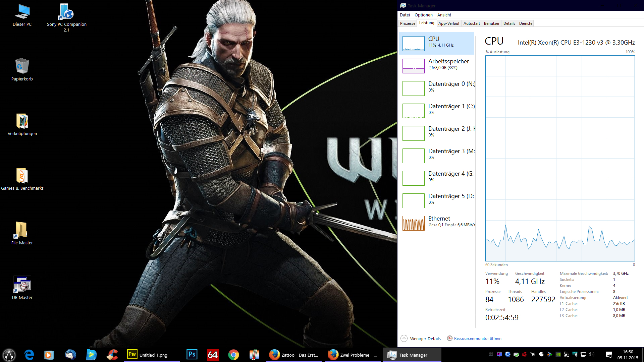Open the Ansicht menu
644x362 pixels.
[x=444, y=15]
